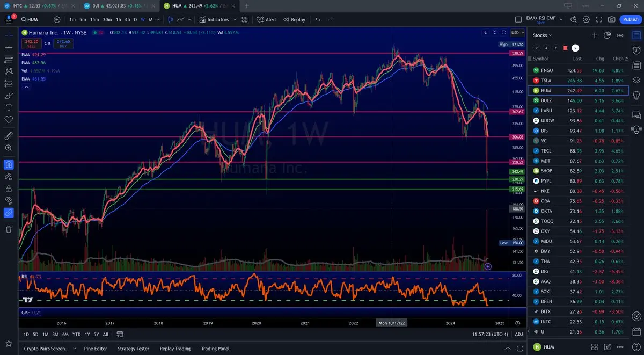Switch to the INTC browser tab
The image size is (644, 355).
pos(40,6)
